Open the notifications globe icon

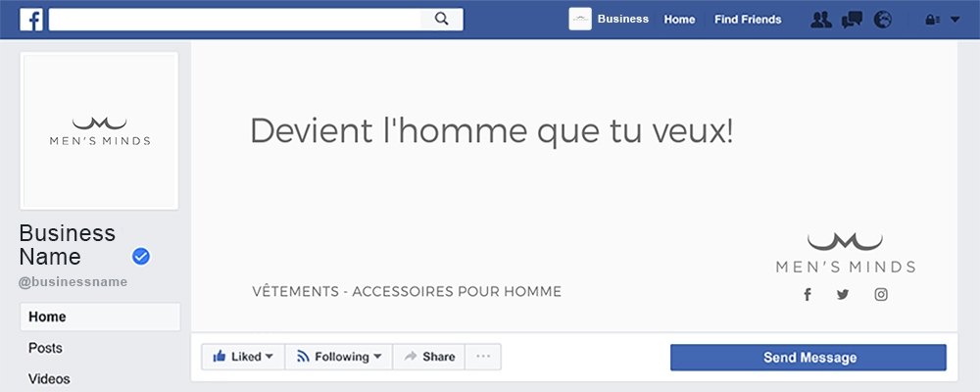click(x=883, y=20)
